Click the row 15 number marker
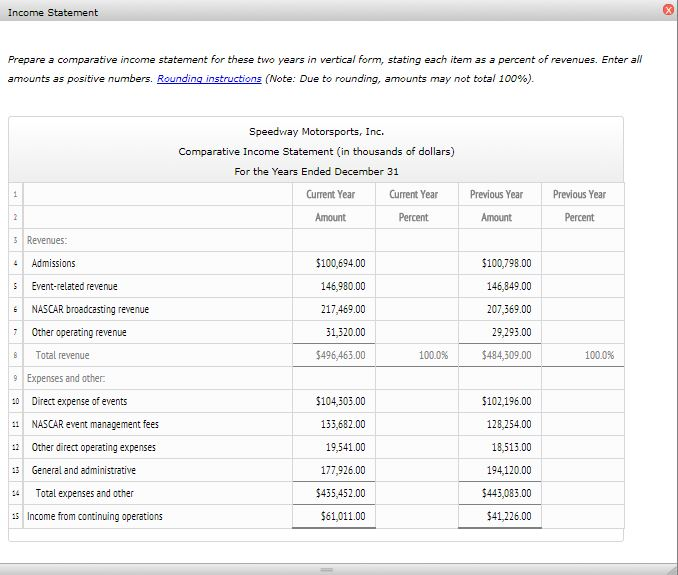 point(16,516)
